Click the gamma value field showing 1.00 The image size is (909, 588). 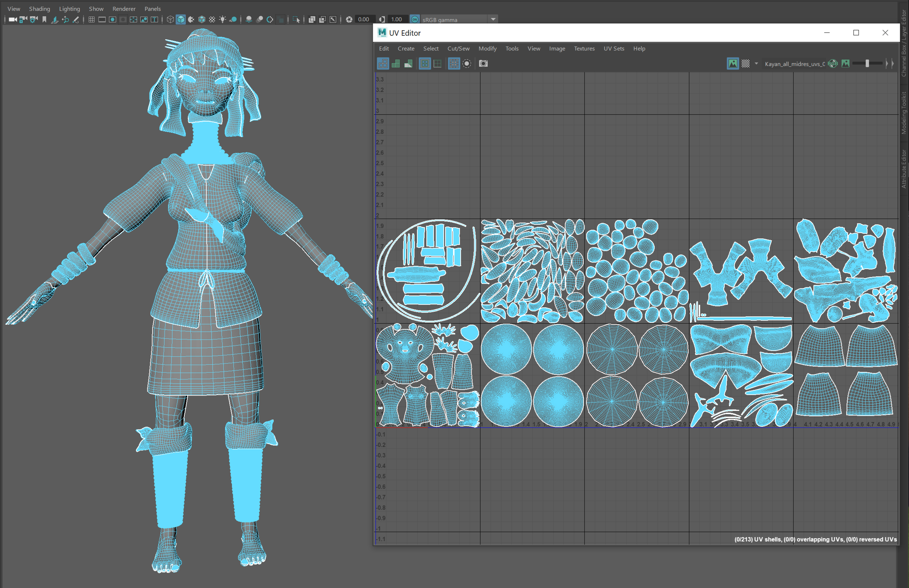[x=397, y=19]
